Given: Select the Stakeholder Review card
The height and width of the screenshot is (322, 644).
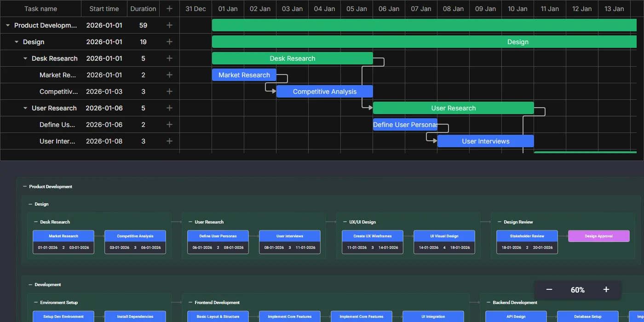Looking at the screenshot, I should pyautogui.click(x=527, y=242).
